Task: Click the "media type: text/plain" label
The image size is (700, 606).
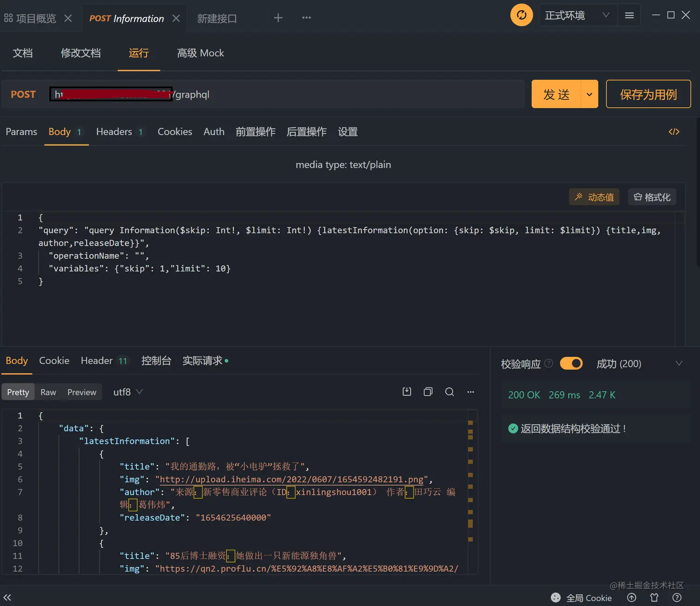Action: [x=343, y=165]
